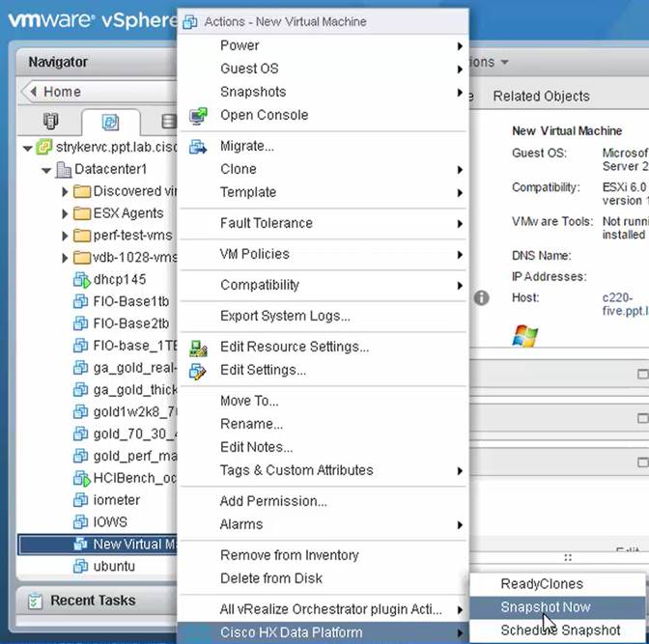Open the Actions dropdown arrow in header
Screen dimensions: 649x644
504,63
